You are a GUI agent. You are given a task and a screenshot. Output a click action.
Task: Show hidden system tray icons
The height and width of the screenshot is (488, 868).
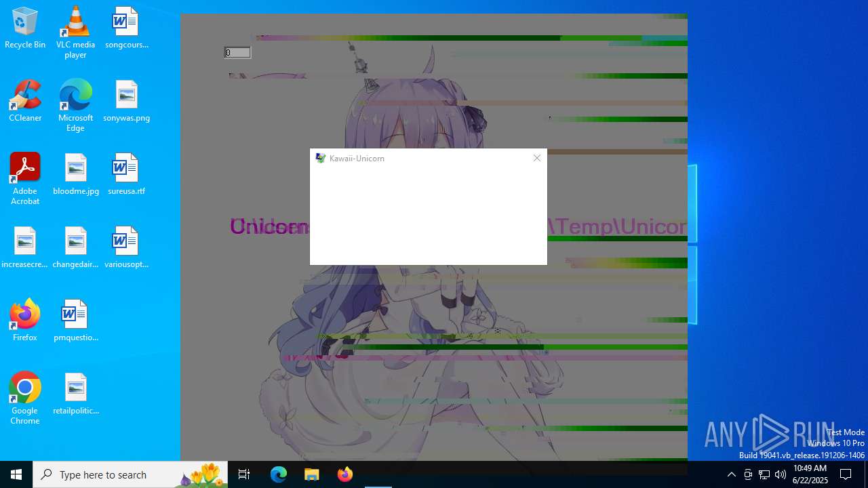click(731, 474)
